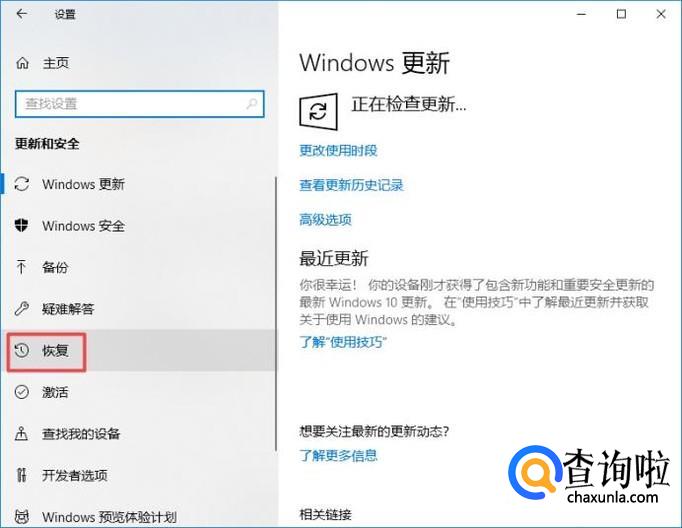This screenshot has width=682, height=528.
Task: Click the back arrow icon in the title bar
Action: [x=21, y=14]
